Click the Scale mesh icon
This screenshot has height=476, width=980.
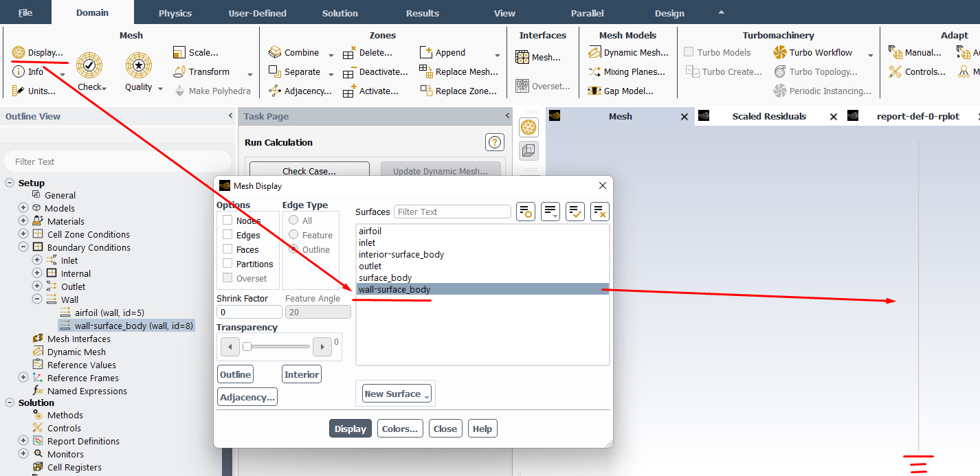coord(179,52)
